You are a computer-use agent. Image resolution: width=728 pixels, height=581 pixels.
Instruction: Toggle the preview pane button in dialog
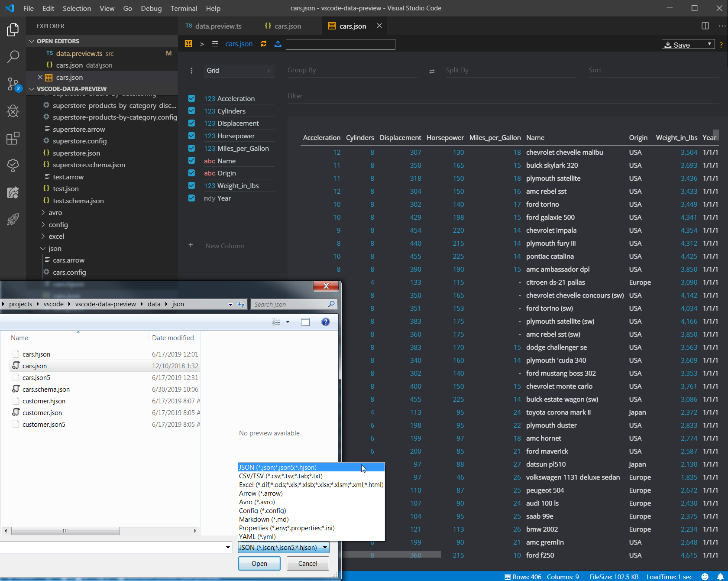click(x=306, y=322)
